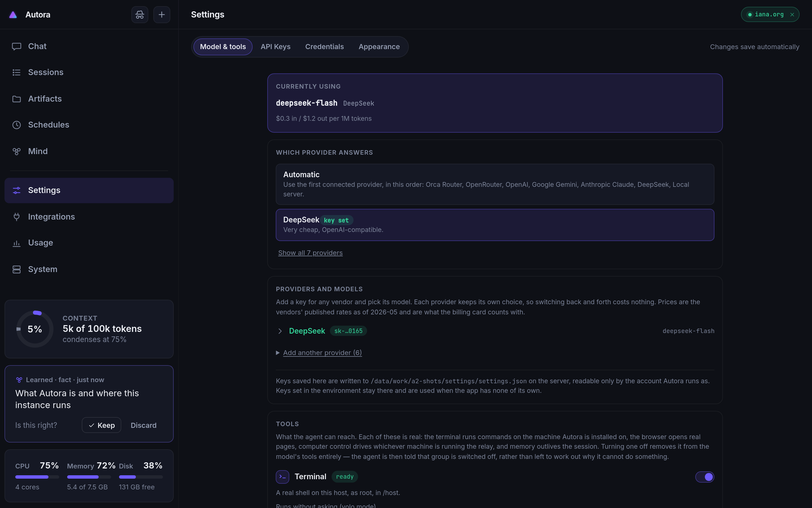Discard the learned fact

[143, 425]
